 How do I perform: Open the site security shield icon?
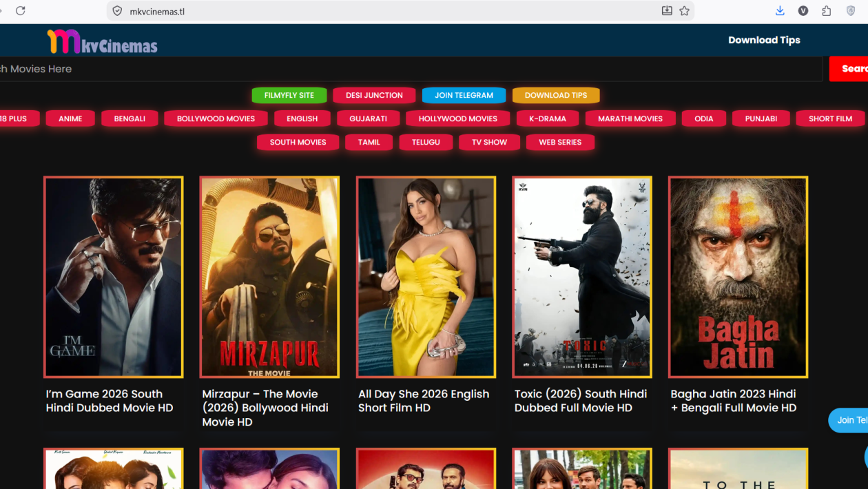(117, 11)
